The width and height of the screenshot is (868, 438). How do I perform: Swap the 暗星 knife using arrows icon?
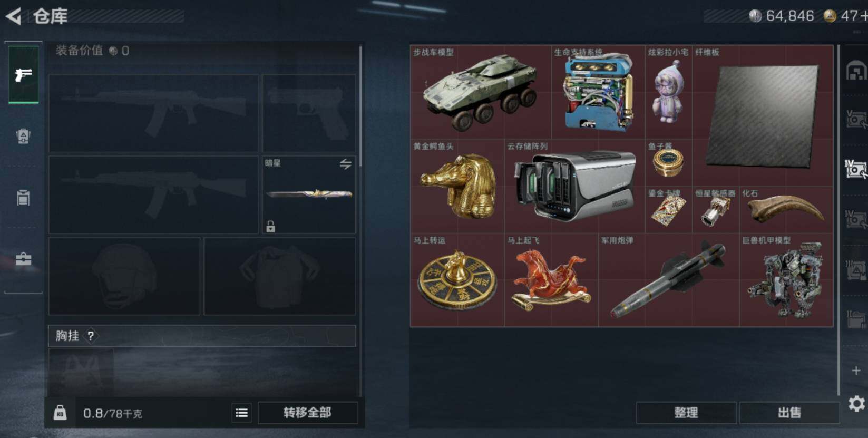point(345,164)
